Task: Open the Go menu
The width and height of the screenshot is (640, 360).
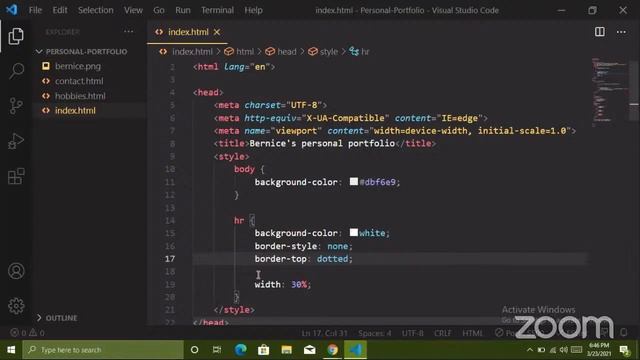Action: pyautogui.click(x=158, y=10)
